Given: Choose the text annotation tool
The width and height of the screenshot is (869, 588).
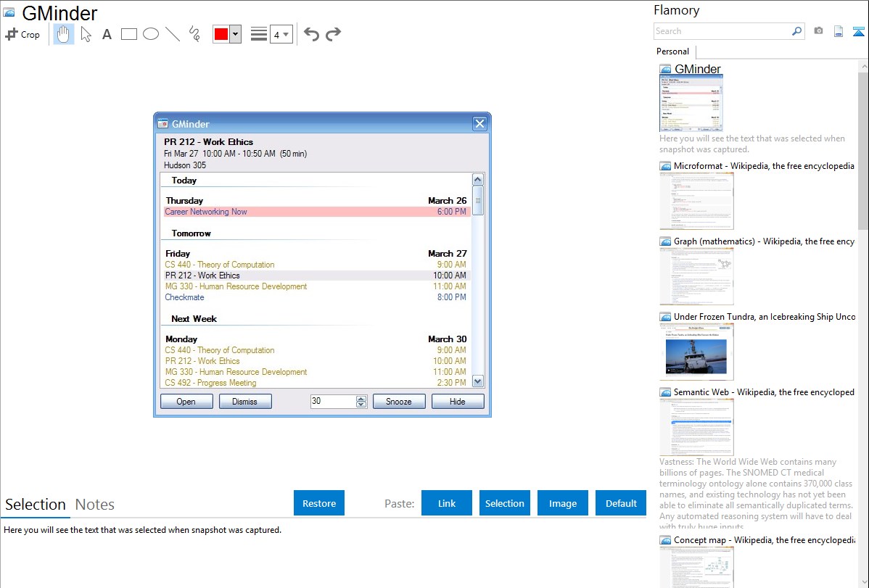Looking at the screenshot, I should [107, 34].
